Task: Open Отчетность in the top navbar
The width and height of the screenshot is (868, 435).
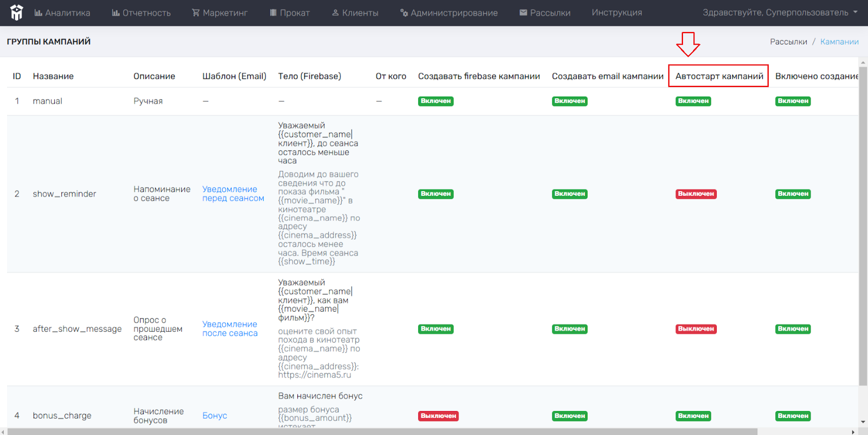Action: (141, 12)
